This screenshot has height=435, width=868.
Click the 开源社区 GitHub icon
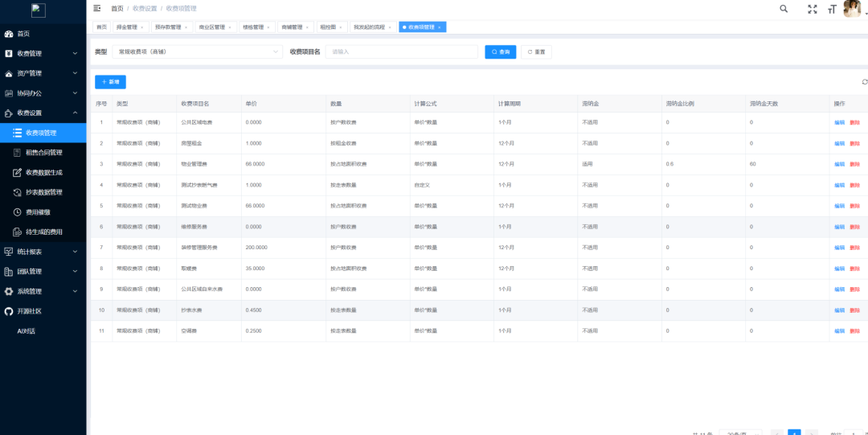tap(8, 311)
